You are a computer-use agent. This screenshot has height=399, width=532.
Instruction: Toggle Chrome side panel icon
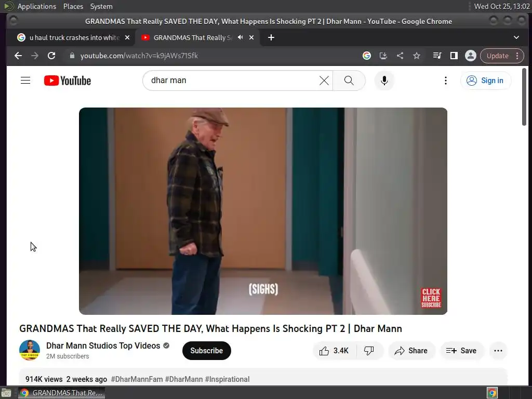(454, 56)
